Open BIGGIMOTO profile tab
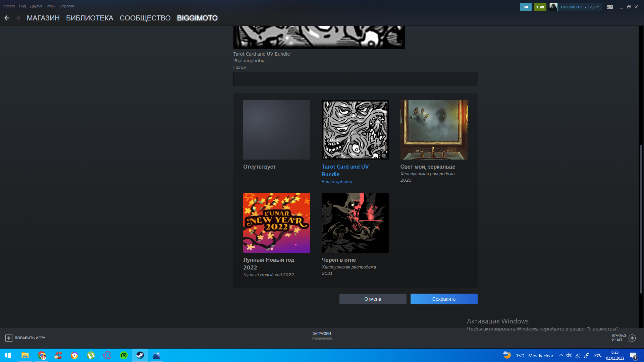Viewport: 644px width, 362px height. pyautogui.click(x=197, y=18)
